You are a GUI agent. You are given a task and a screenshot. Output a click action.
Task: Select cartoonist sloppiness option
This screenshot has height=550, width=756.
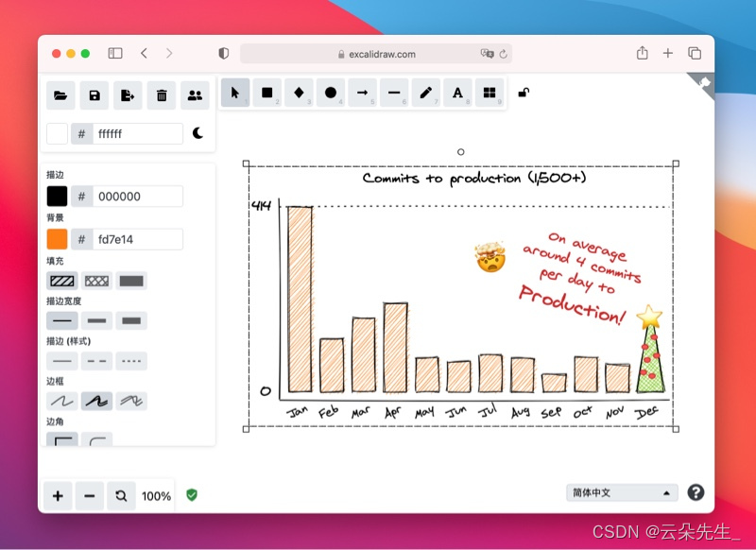131,401
